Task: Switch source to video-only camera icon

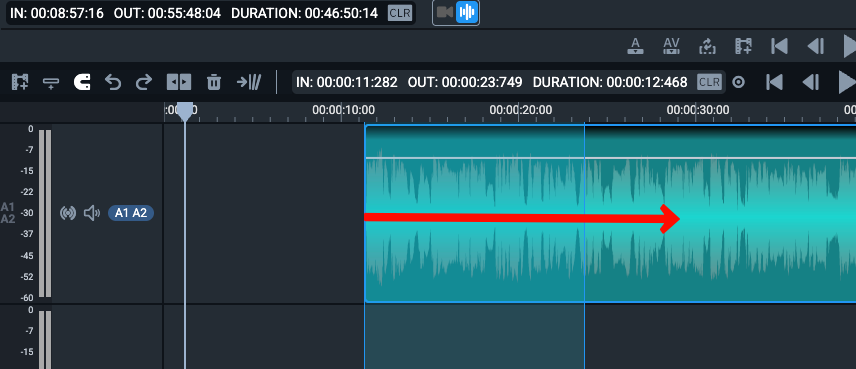Action: [x=445, y=13]
